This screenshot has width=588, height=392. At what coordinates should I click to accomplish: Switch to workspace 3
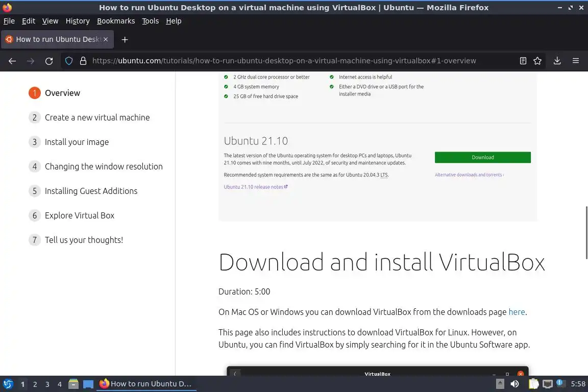pos(47,384)
